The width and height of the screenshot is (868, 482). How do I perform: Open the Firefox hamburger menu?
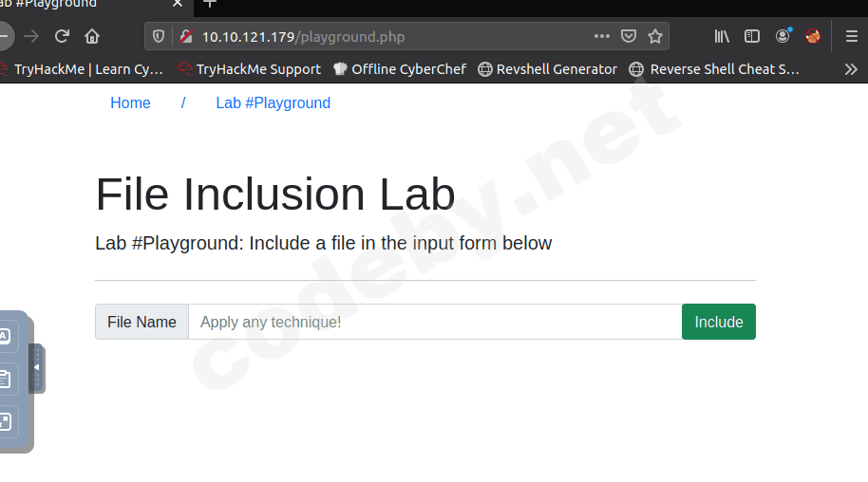click(852, 36)
